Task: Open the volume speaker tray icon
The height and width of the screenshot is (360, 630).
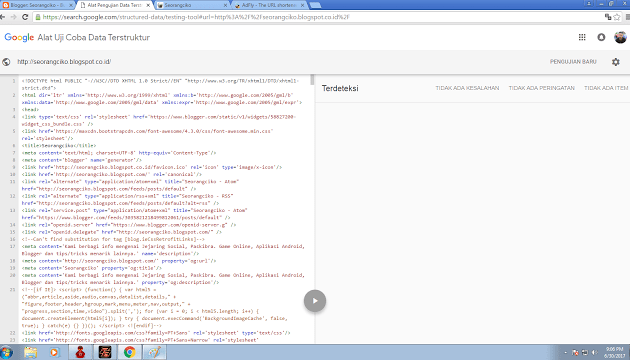Action: click(594, 352)
